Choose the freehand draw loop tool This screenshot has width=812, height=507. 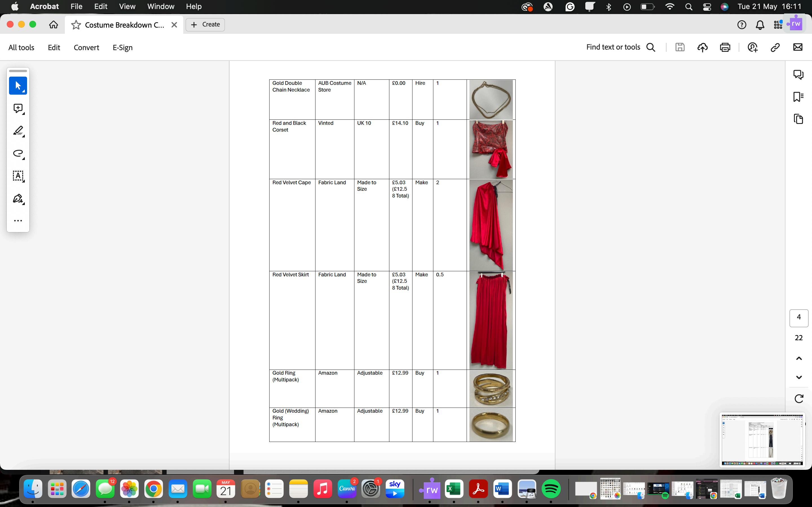[18, 153]
